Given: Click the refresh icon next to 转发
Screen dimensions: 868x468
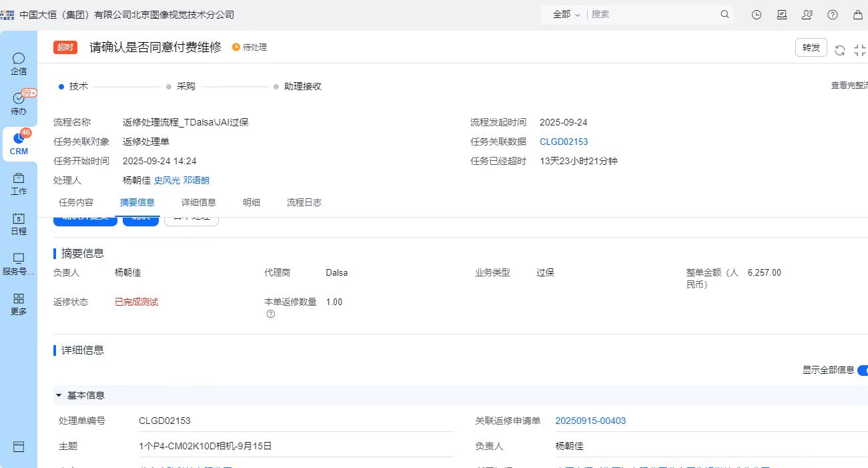Looking at the screenshot, I should coord(840,50).
